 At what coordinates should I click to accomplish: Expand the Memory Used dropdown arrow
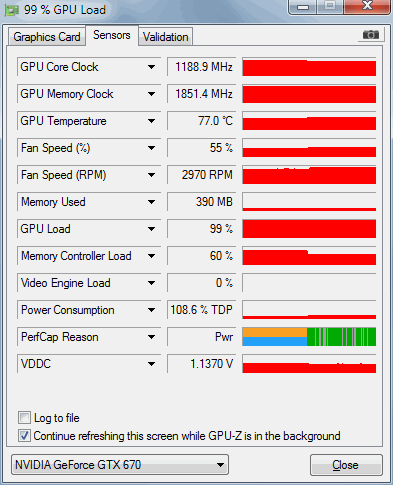point(151,202)
